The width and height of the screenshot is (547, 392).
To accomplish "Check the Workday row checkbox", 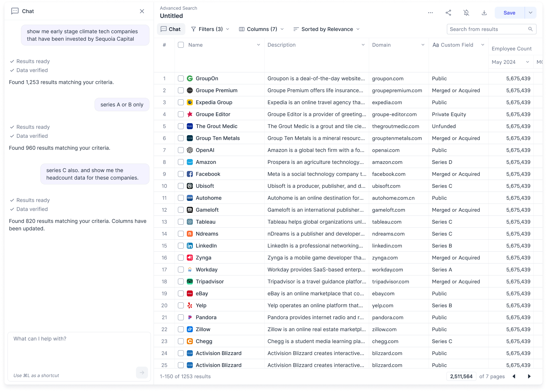I will click(181, 270).
